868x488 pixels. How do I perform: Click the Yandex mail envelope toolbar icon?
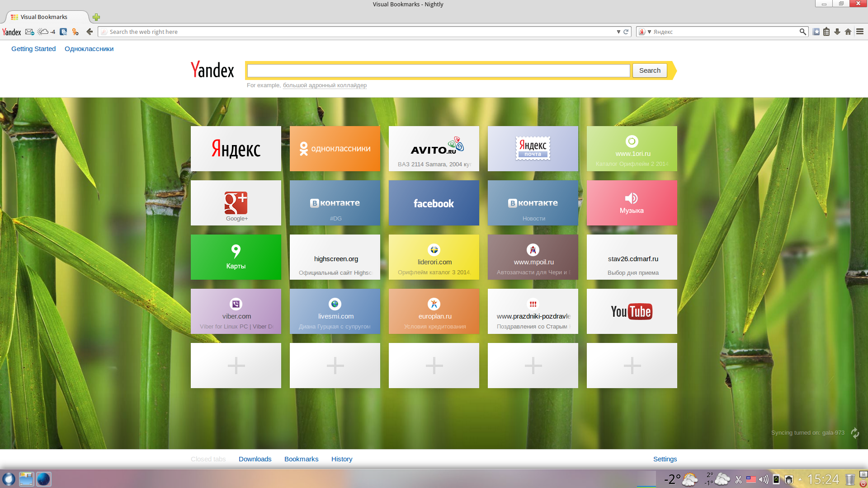[30, 32]
